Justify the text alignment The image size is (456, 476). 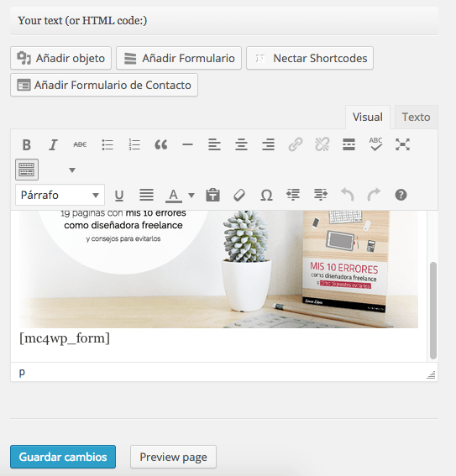[146, 195]
